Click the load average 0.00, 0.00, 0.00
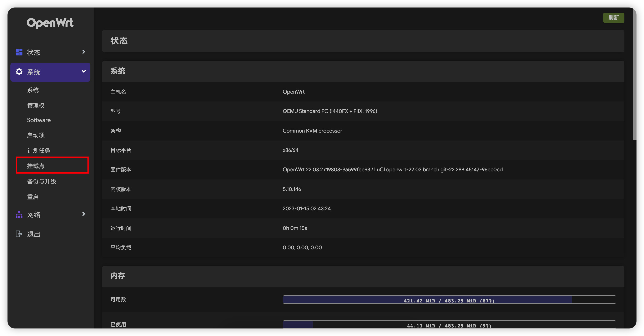644x336 pixels. pyautogui.click(x=302, y=247)
